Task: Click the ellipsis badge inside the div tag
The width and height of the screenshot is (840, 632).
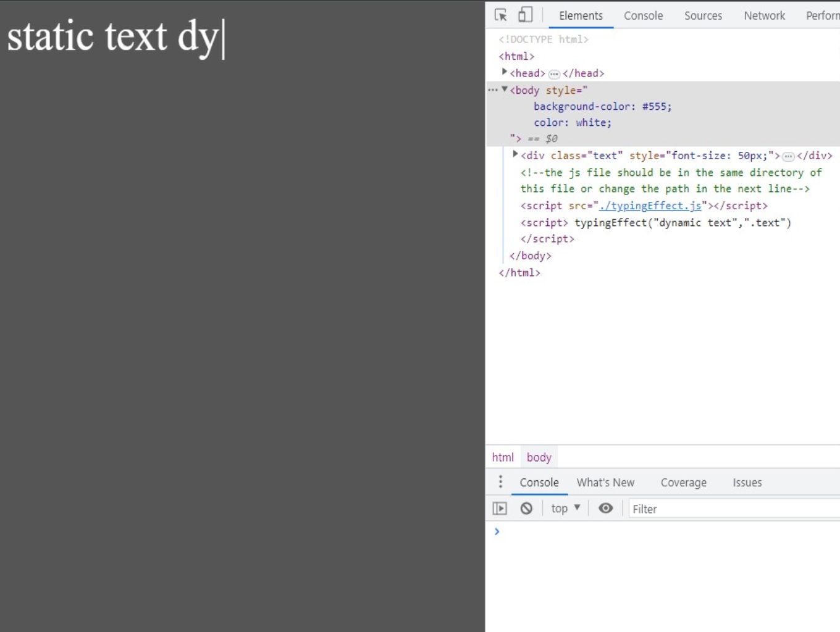Action: [788, 157]
